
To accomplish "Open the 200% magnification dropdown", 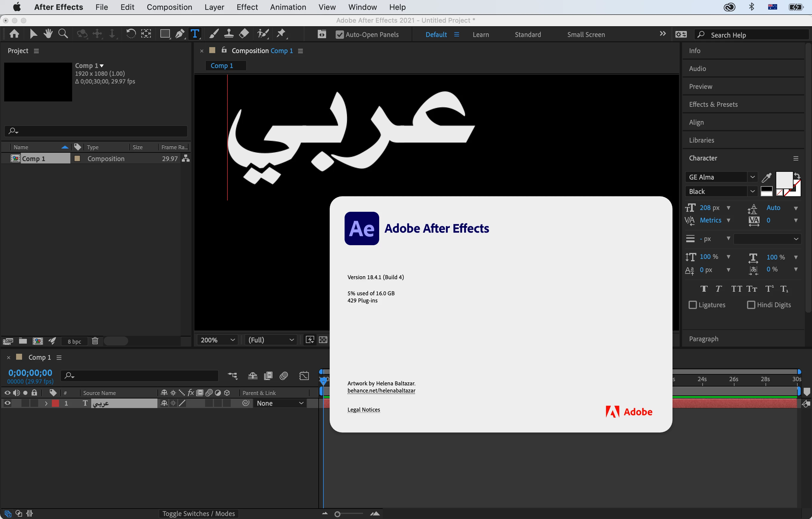I will 217,340.
